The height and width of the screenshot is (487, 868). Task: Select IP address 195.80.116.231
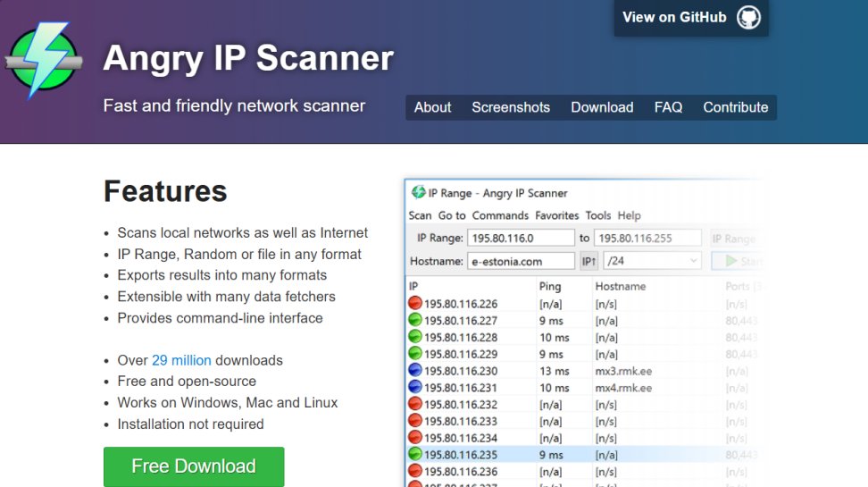click(461, 388)
